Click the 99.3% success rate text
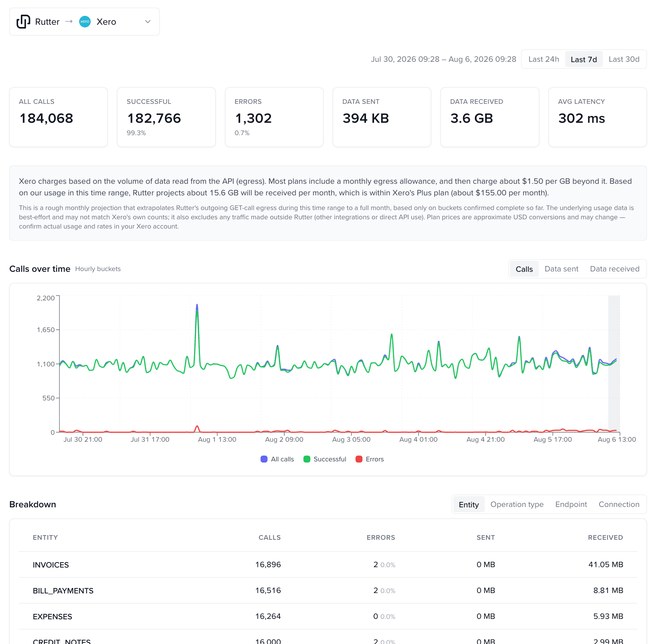Screen dimensions: 657x644 [x=136, y=133]
